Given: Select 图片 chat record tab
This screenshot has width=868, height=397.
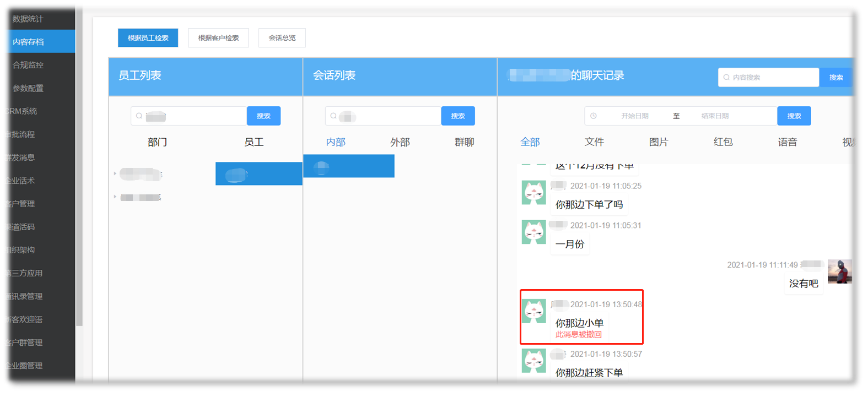Looking at the screenshot, I should pos(659,142).
